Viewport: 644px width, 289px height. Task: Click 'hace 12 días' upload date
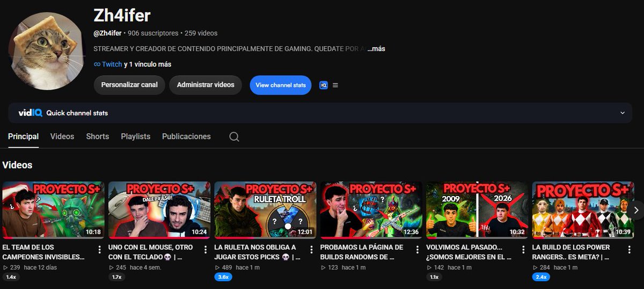tap(41, 267)
